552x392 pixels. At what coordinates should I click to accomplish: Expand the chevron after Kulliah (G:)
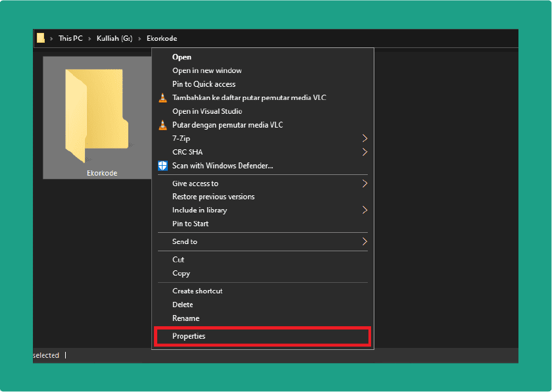coord(139,39)
